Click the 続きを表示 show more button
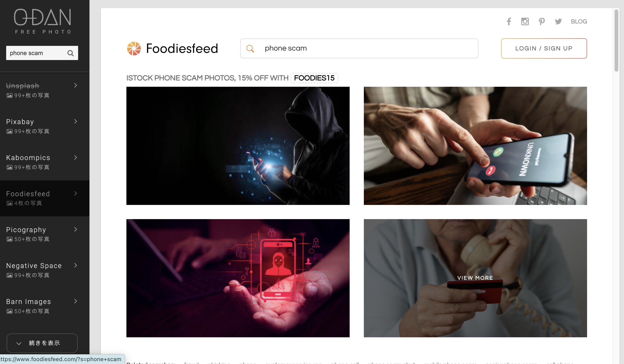Image resolution: width=624 pixels, height=364 pixels. pos(42,343)
